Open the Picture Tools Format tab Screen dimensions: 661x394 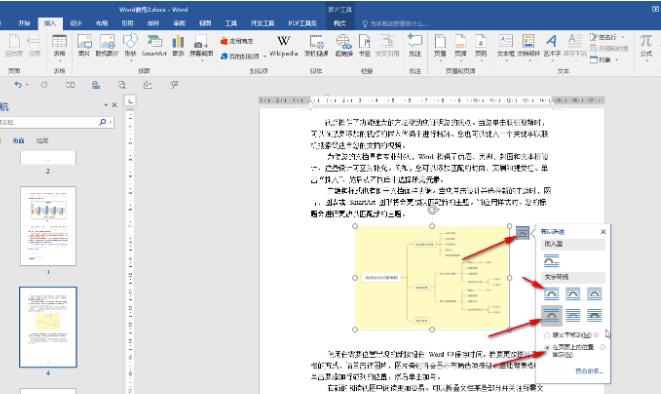[x=339, y=23]
